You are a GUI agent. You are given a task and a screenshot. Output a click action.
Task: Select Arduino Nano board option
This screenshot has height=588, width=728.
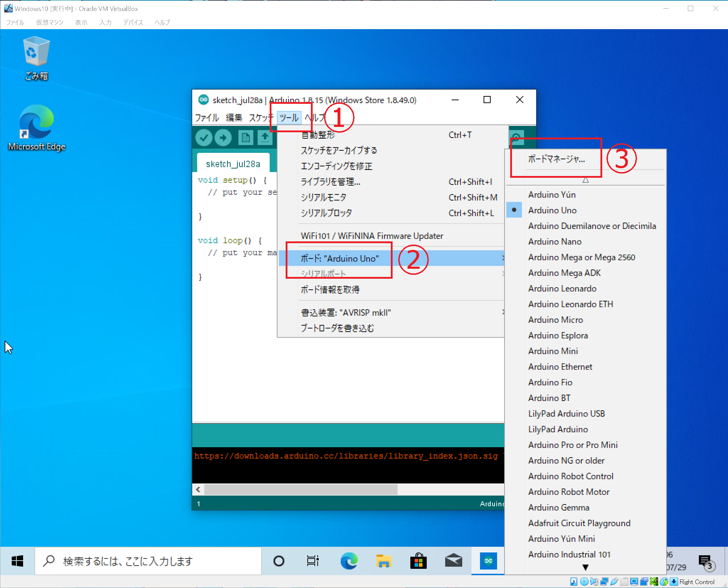click(555, 241)
